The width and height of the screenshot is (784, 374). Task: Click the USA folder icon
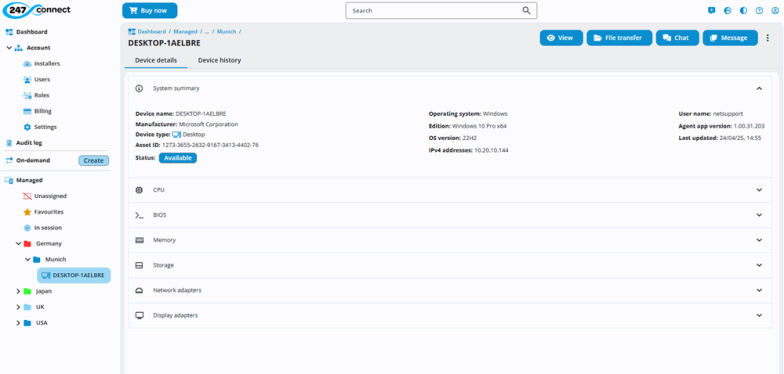coord(28,323)
